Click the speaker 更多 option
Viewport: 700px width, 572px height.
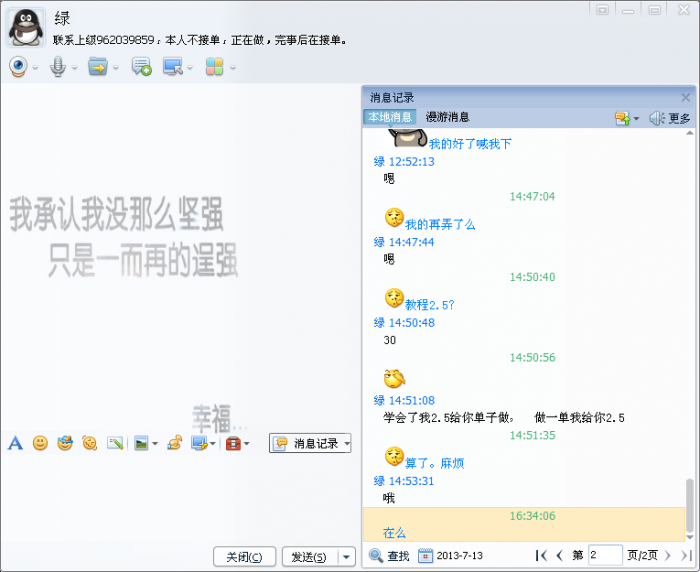670,118
